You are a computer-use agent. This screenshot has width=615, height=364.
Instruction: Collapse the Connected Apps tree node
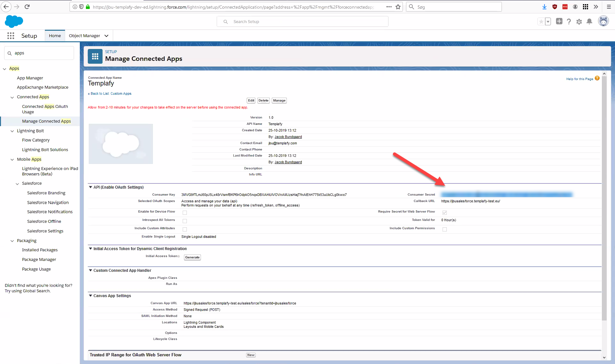click(x=12, y=97)
